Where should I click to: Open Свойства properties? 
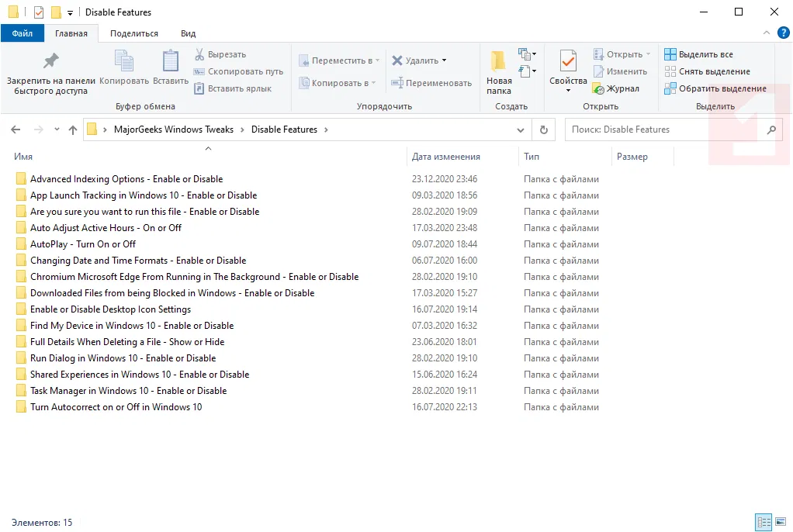(568, 67)
